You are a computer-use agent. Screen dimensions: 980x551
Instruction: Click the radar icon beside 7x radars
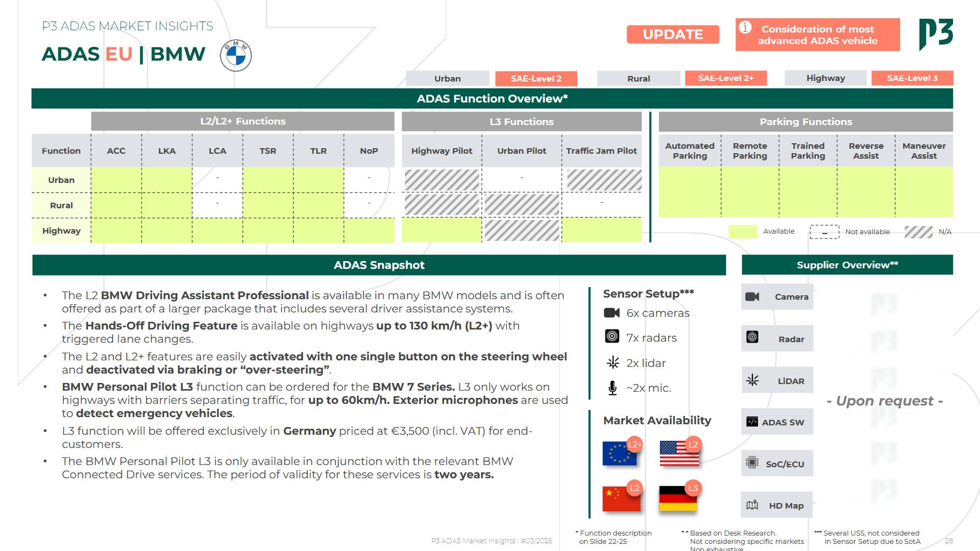coord(612,336)
